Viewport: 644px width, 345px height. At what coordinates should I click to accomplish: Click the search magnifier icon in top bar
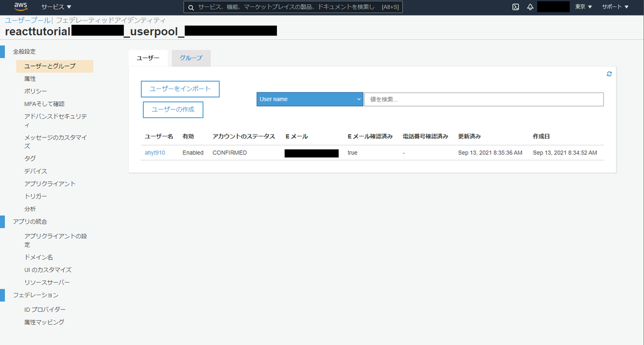(x=191, y=7)
